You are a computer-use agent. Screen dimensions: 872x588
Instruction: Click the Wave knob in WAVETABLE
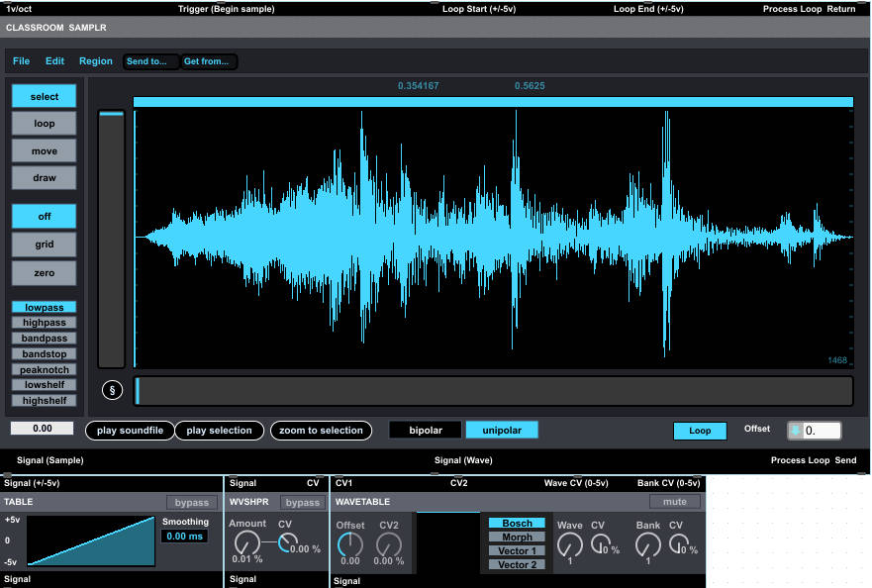tap(570, 544)
